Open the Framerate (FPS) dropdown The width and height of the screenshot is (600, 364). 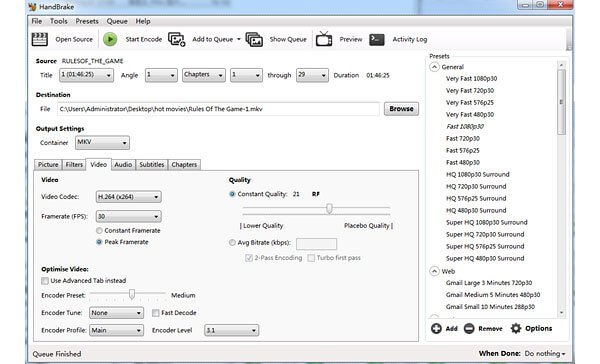point(129,217)
